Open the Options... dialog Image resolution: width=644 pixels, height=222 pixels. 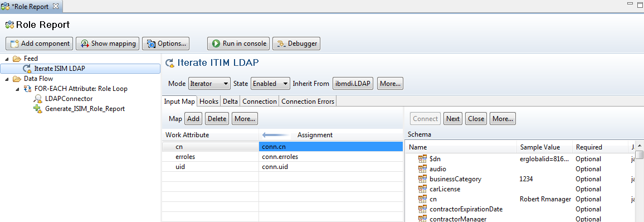pyautogui.click(x=166, y=43)
